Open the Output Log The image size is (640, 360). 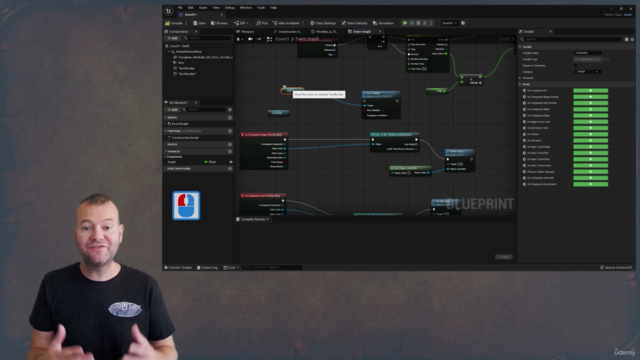pyautogui.click(x=207, y=268)
